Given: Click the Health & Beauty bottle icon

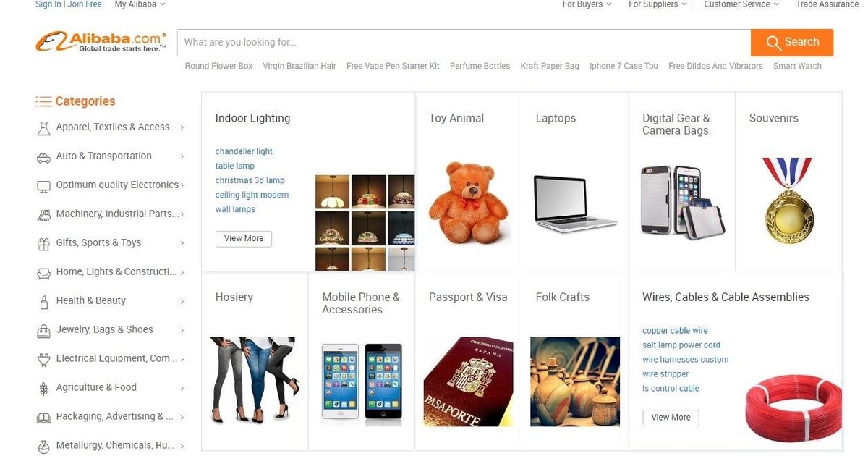Looking at the screenshot, I should click(x=43, y=302).
